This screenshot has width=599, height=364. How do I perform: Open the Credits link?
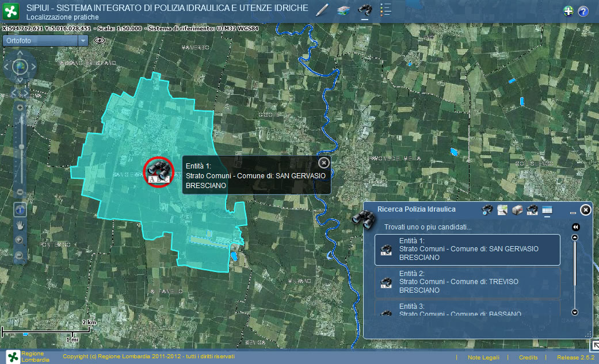point(528,358)
